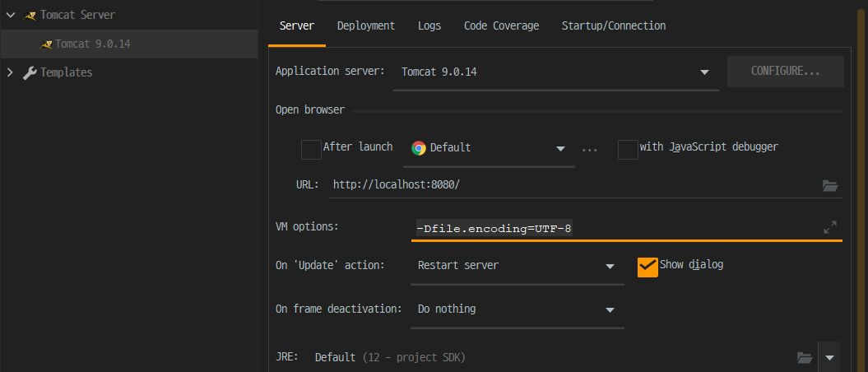Open the folder icon beside URL field
The height and width of the screenshot is (372, 868).
coord(830,185)
